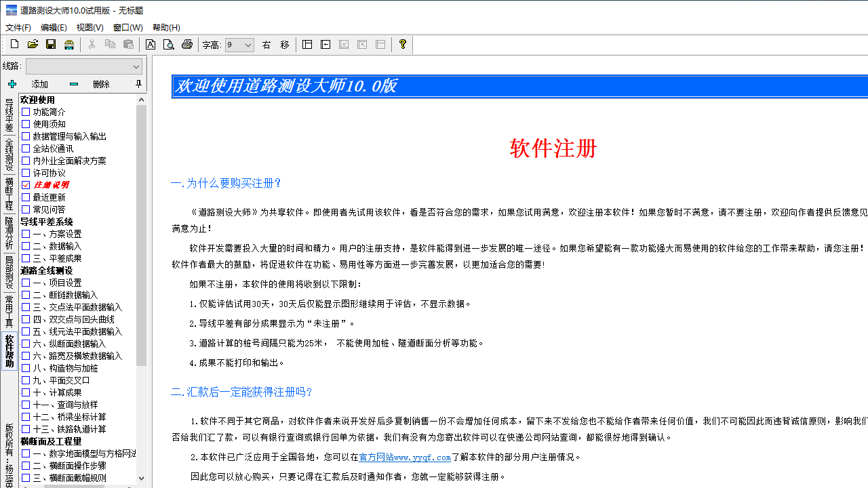Save the document via the diskette icon
The width and height of the screenshot is (868, 488).
point(50,44)
